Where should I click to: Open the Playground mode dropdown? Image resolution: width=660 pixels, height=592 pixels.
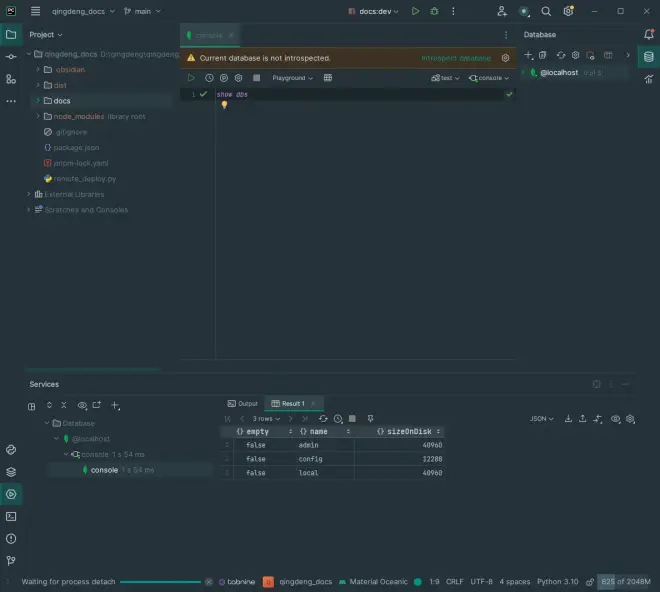(292, 78)
